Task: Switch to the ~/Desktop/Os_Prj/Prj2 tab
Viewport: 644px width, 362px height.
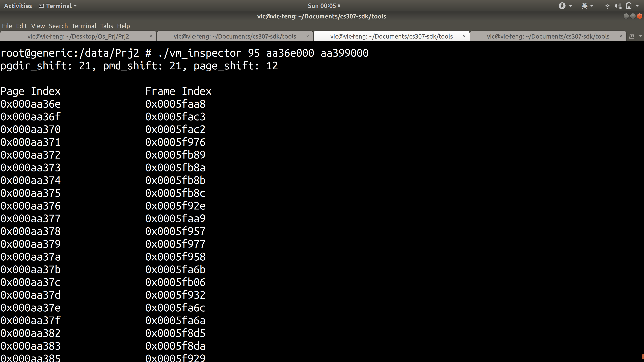Action: pyautogui.click(x=78, y=36)
